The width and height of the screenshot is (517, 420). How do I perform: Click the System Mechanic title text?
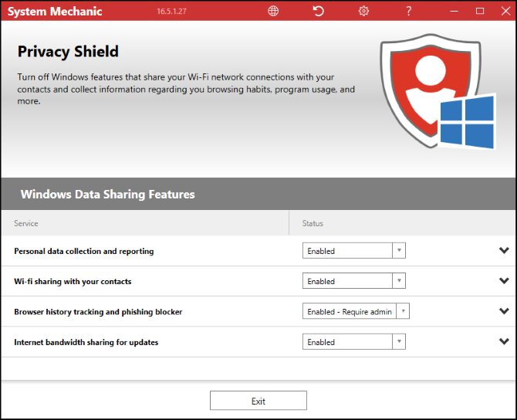pos(55,12)
